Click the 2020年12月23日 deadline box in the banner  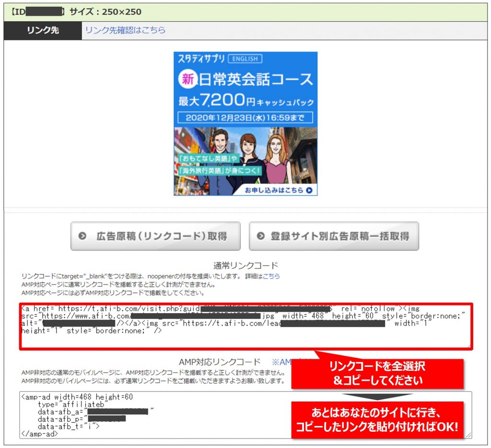point(245,118)
